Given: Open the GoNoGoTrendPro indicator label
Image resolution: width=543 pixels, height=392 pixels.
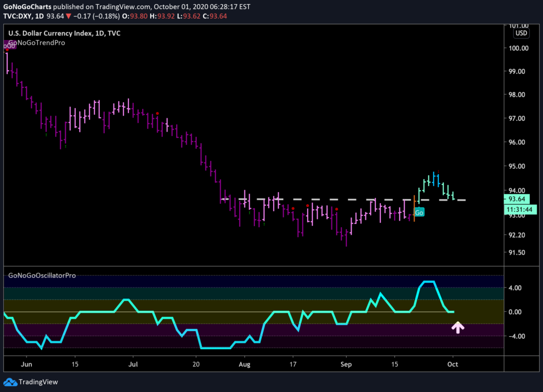Looking at the screenshot, I should (37, 42).
